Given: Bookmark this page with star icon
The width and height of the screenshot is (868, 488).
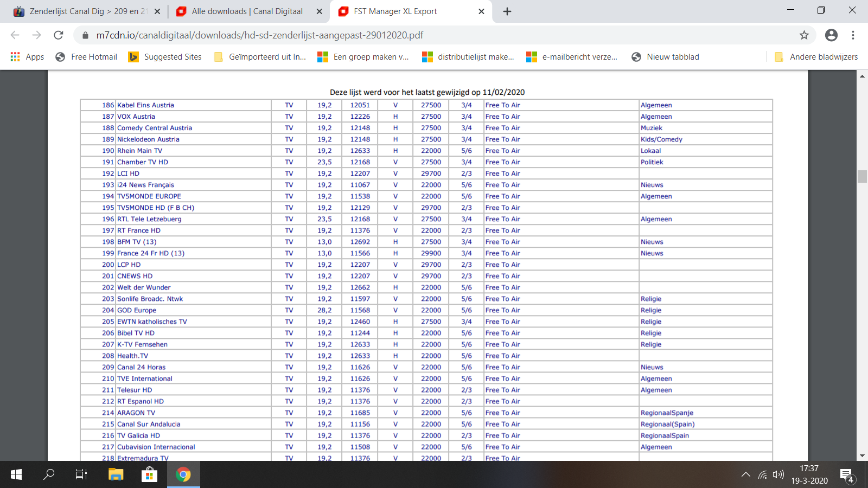Looking at the screenshot, I should coord(804,35).
